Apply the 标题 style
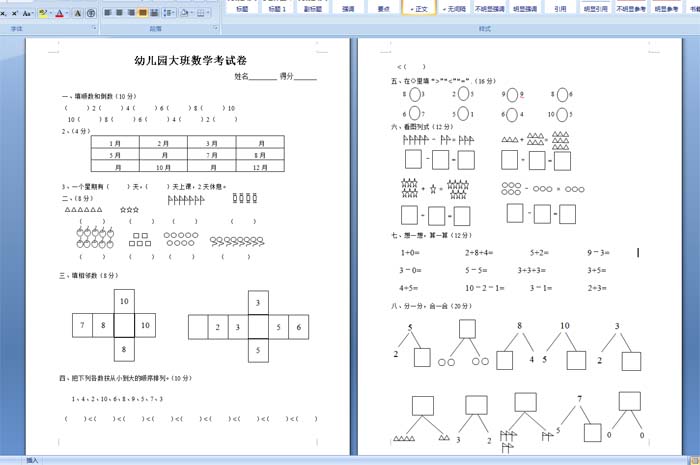 pyautogui.click(x=242, y=8)
